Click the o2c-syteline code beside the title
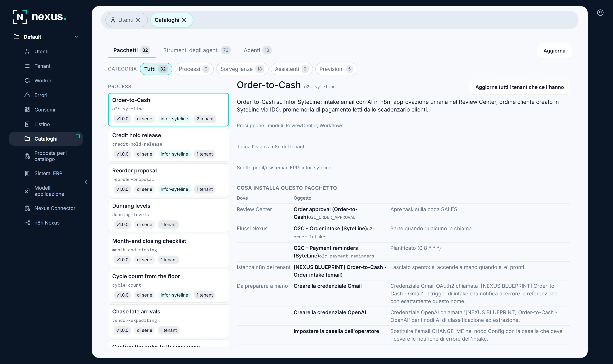The height and width of the screenshot is (364, 613). [x=320, y=87]
